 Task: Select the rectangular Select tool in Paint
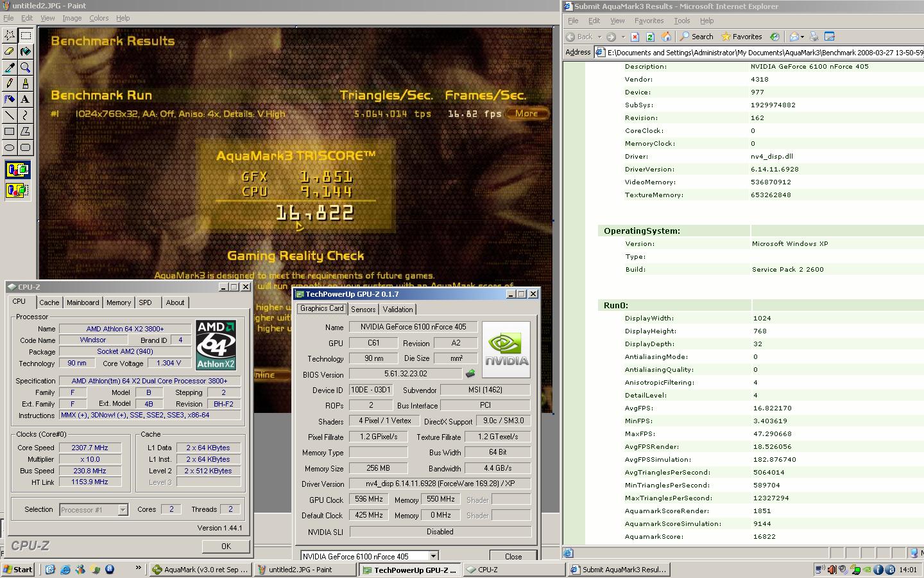[26, 35]
